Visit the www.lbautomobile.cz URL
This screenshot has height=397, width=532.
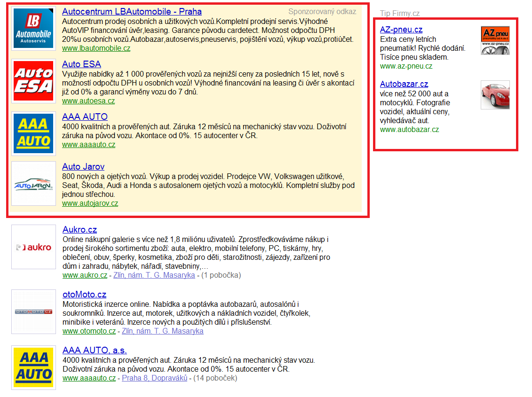pos(96,48)
